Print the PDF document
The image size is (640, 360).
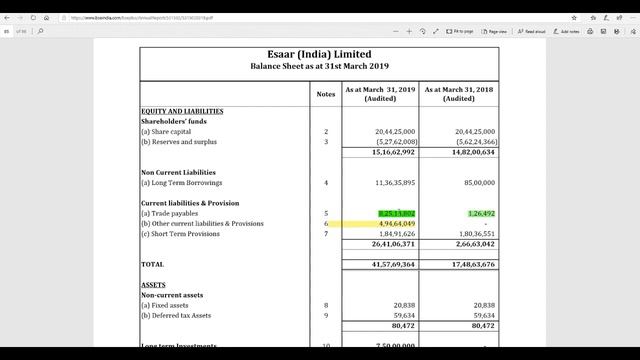[590, 31]
